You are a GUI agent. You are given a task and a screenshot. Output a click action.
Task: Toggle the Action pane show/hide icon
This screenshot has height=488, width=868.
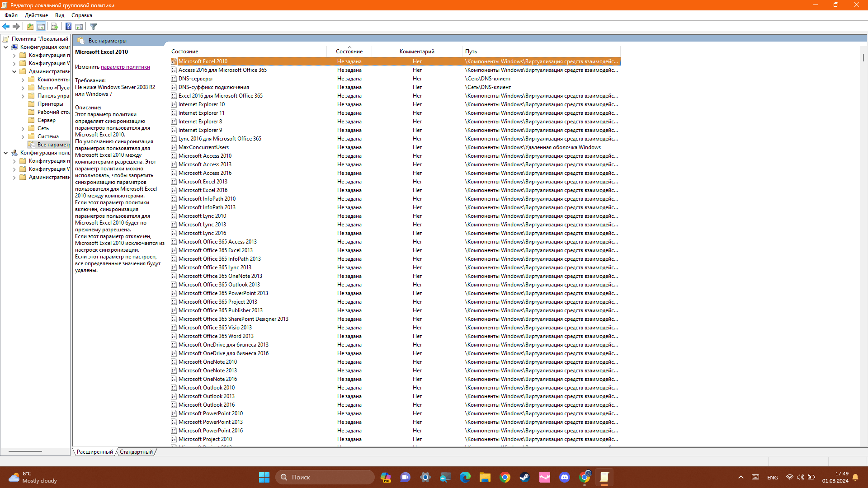(79, 27)
